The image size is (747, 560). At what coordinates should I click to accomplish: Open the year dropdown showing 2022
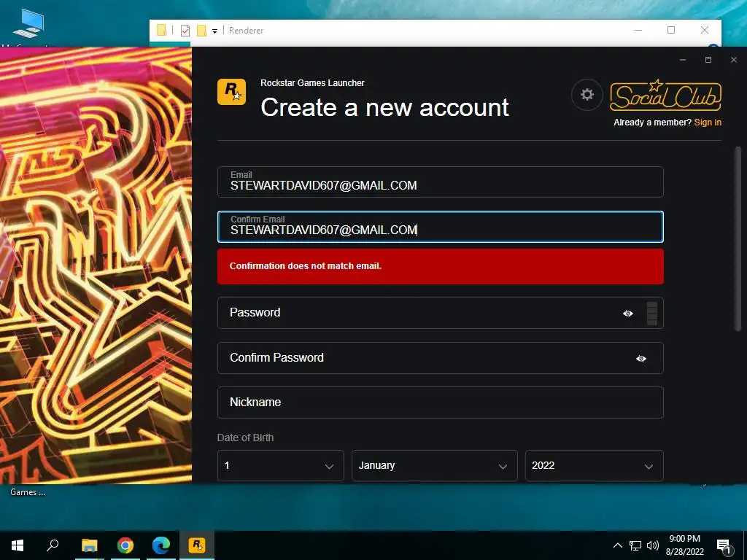click(594, 465)
